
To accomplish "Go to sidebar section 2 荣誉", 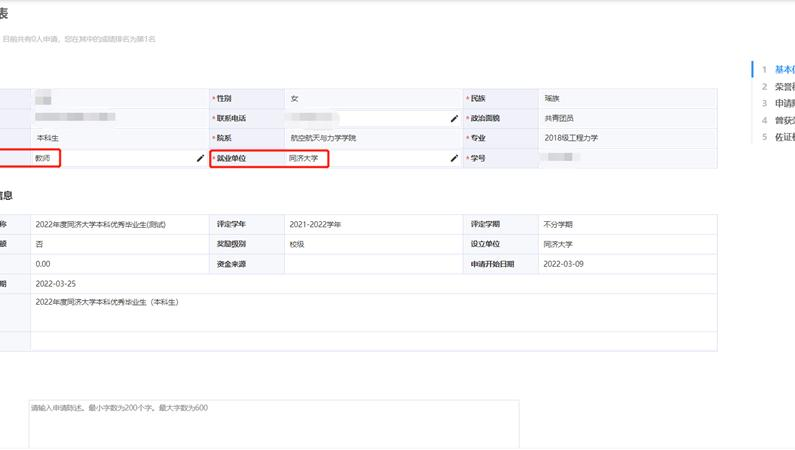I will (x=777, y=86).
